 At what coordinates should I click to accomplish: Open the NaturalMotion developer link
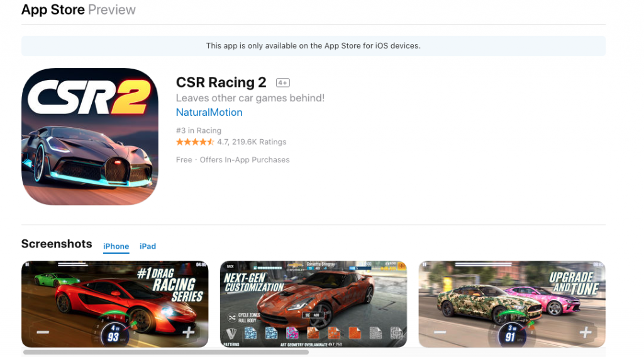click(209, 112)
